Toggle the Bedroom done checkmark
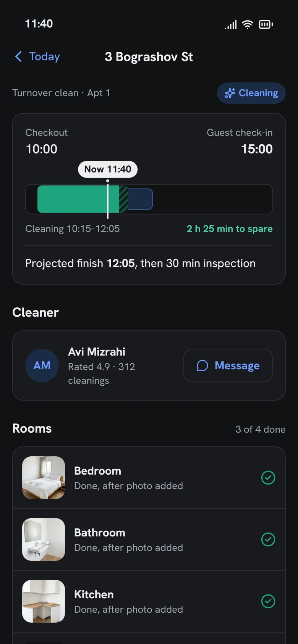Viewport: 298px width, 644px height. click(268, 478)
